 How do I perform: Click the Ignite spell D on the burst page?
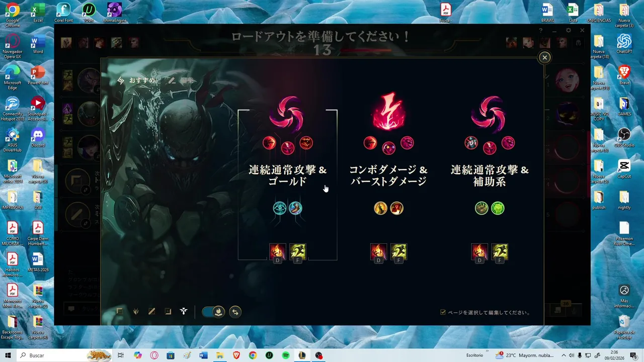pyautogui.click(x=378, y=251)
